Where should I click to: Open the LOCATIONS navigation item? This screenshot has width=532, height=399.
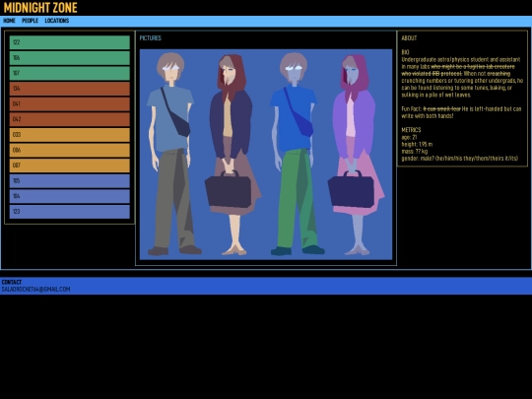(57, 21)
